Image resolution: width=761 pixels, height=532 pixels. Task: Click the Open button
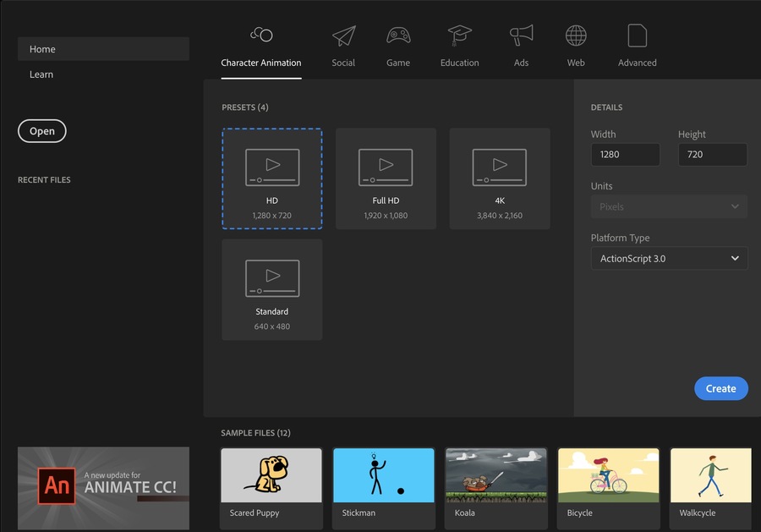click(x=42, y=131)
